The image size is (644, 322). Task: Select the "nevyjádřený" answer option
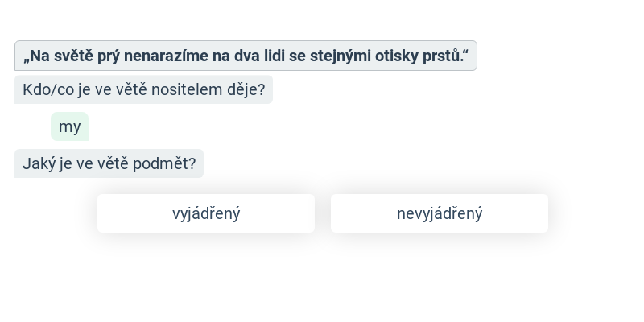coord(440,213)
